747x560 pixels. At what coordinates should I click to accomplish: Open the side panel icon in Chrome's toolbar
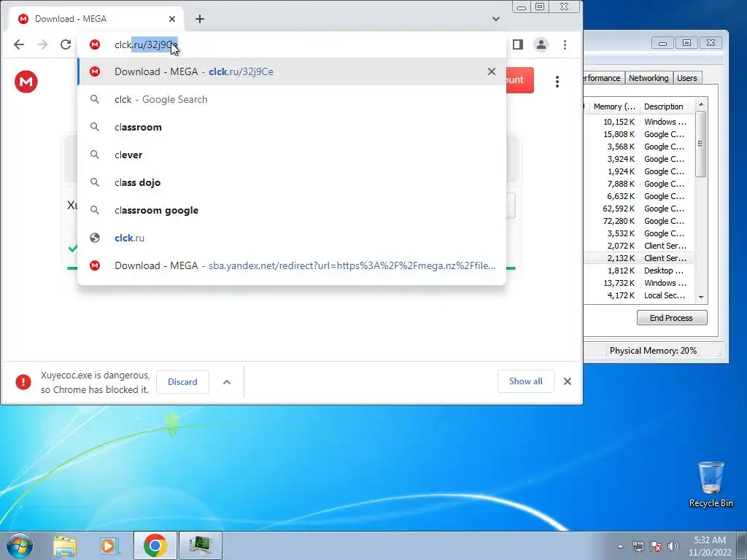(x=518, y=44)
